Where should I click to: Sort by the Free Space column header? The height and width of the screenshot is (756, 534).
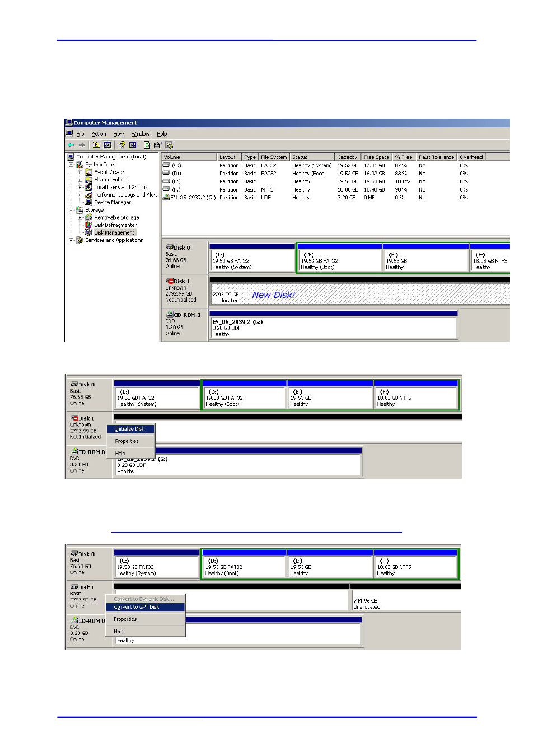click(377, 157)
